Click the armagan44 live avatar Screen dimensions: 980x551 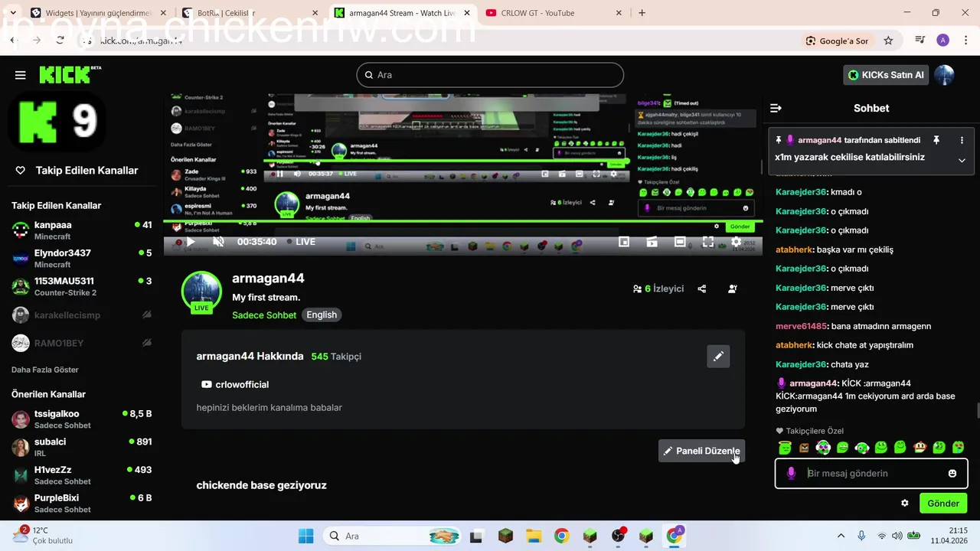(201, 292)
